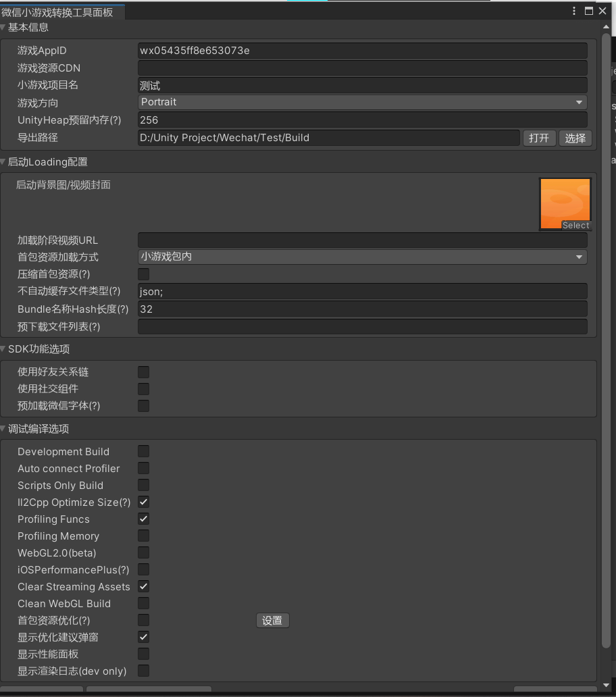The height and width of the screenshot is (697, 616).
Task: Enable iOSPerformancePlus checkbox
Action: 144,569
